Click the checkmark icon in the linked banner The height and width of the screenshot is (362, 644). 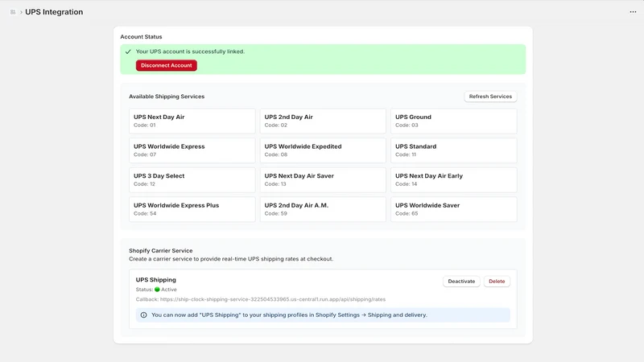coord(128,51)
